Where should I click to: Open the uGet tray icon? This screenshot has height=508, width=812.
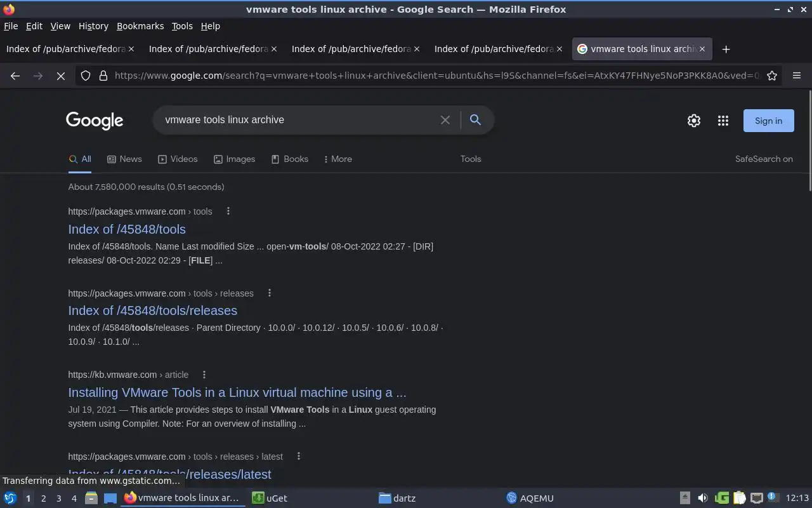click(721, 498)
